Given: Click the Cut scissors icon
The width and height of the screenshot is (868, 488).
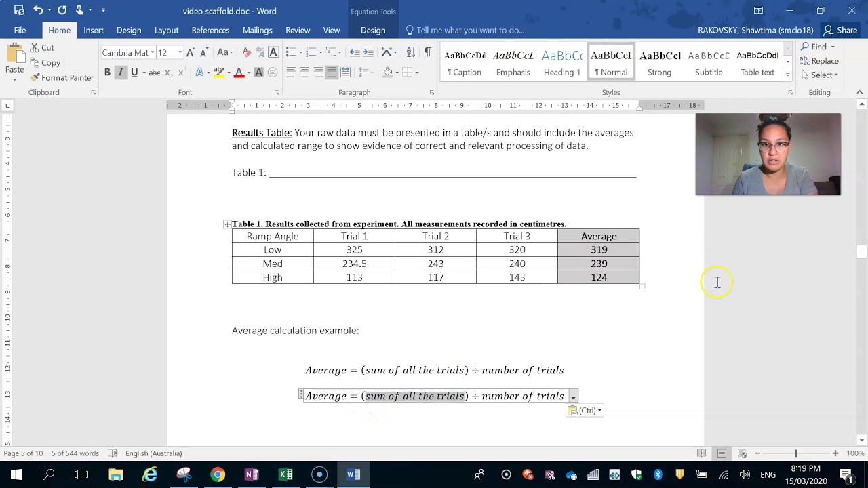Looking at the screenshot, I should pos(34,48).
